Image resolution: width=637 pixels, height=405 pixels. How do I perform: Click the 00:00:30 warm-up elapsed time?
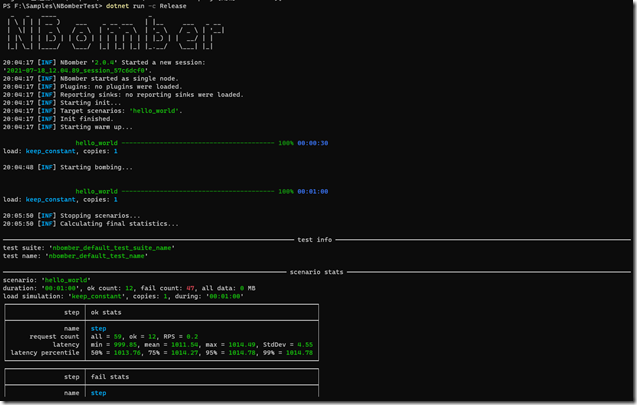coord(313,143)
